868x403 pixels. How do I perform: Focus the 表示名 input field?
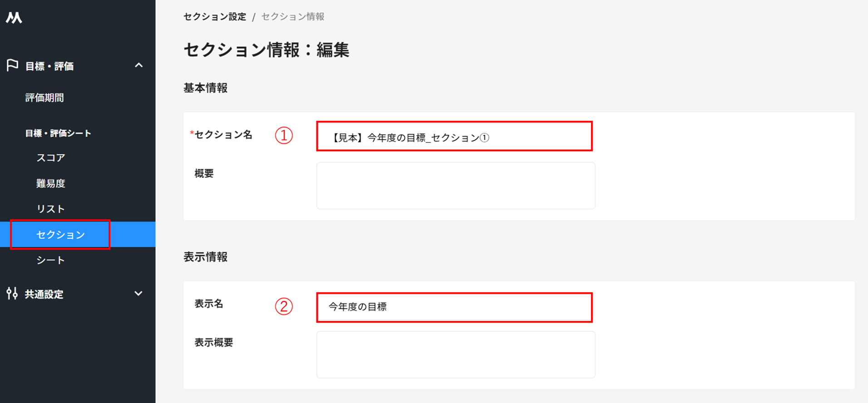coord(454,307)
